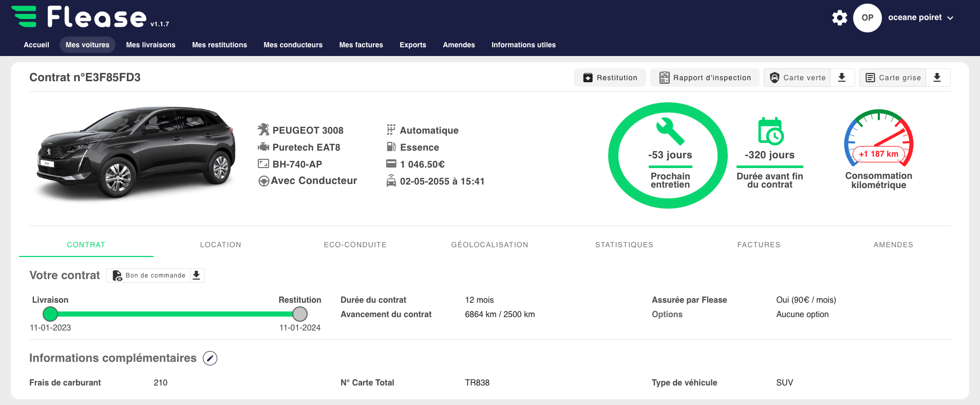Open the ECO-CONDUITE tab
980x405 pixels.
pyautogui.click(x=355, y=245)
